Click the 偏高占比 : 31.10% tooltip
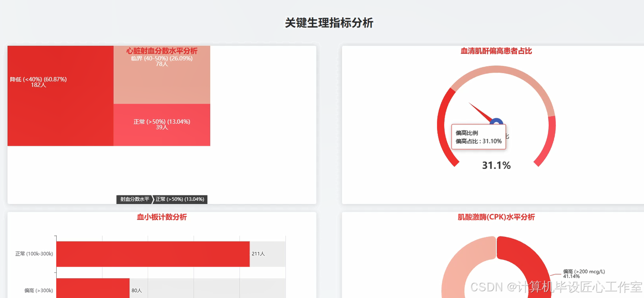 point(479,137)
